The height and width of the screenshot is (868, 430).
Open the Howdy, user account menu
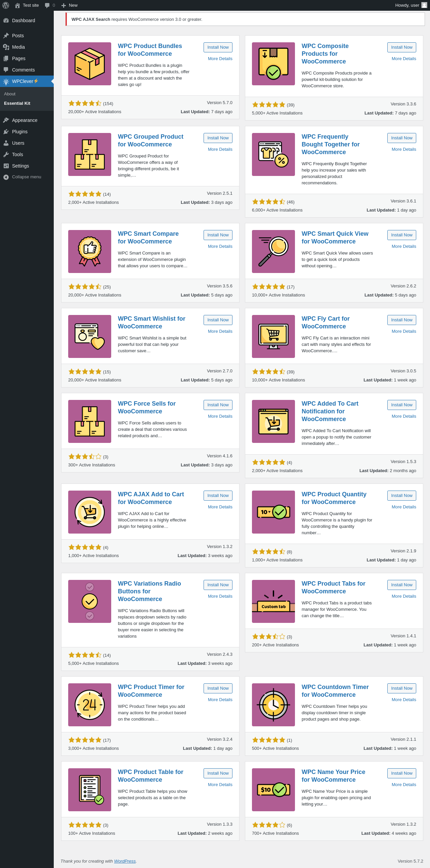tap(411, 5)
